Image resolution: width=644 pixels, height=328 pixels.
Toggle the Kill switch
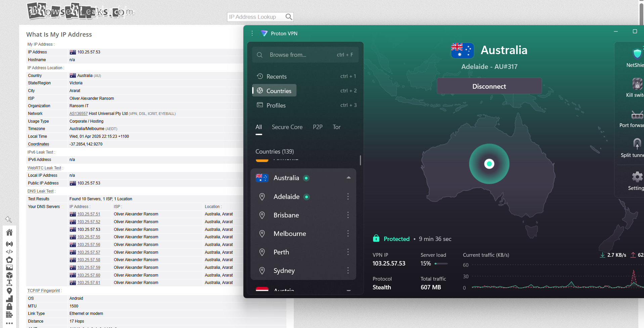coord(637,84)
